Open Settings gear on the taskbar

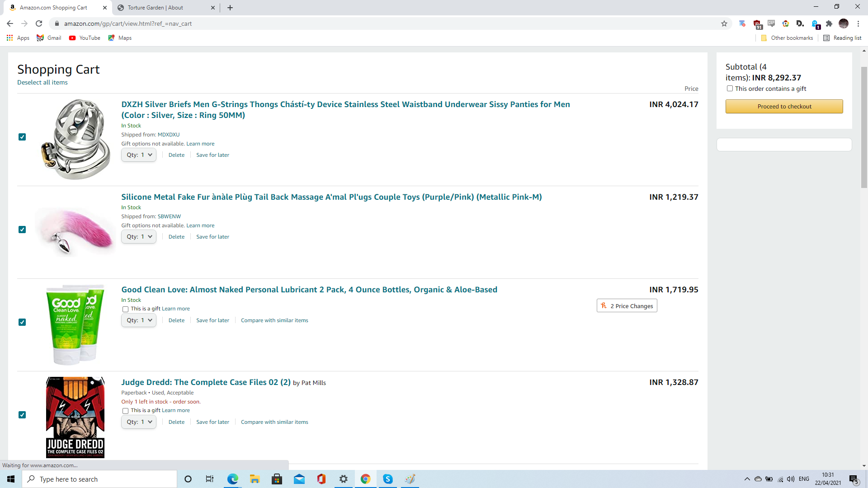(344, 479)
